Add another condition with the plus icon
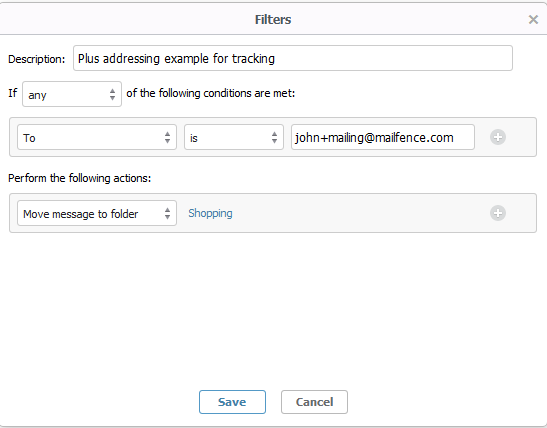This screenshot has width=547, height=428. tap(498, 137)
